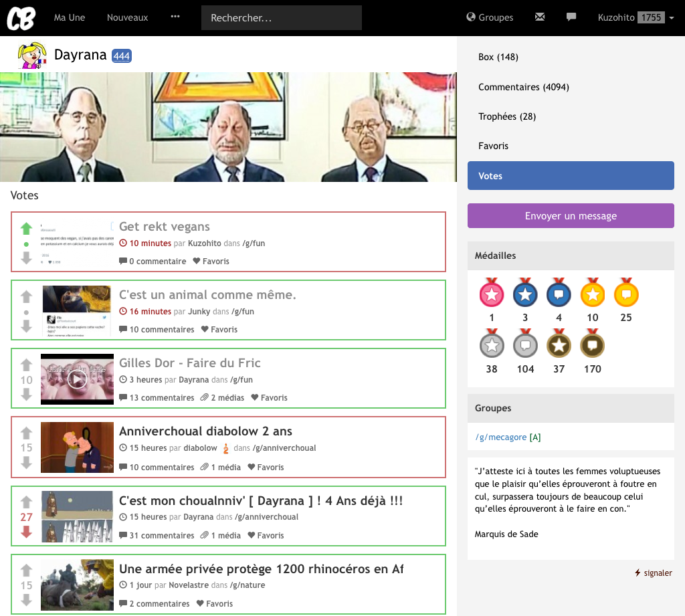Click the bronze star medal labeled 37
This screenshot has width=685, height=616.
tap(559, 345)
